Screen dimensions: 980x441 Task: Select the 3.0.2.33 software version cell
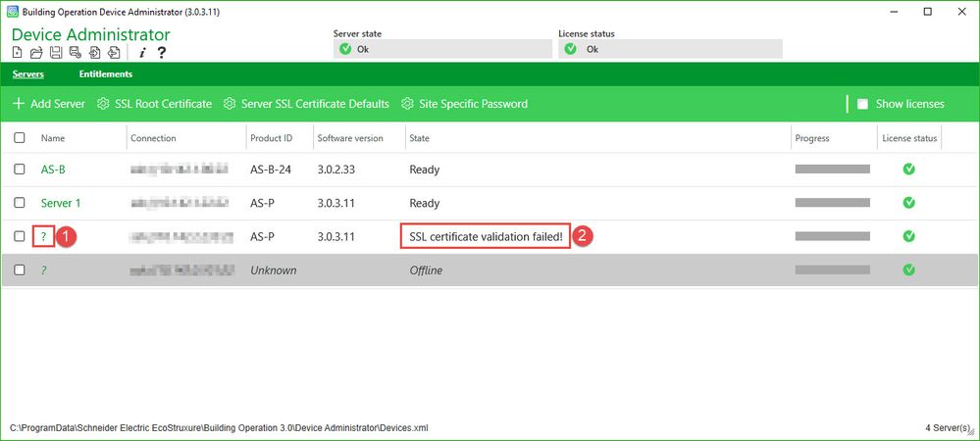click(x=336, y=170)
